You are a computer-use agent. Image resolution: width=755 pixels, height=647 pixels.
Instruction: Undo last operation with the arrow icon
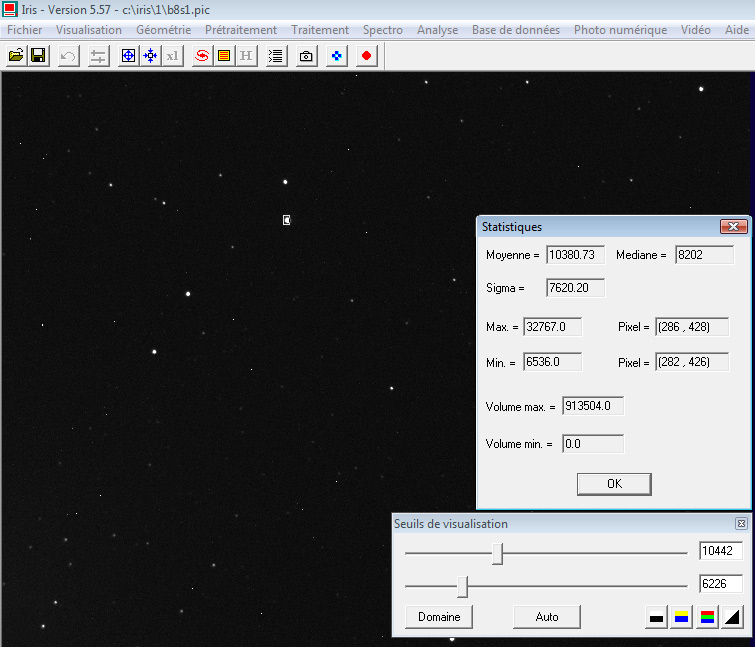pos(68,56)
